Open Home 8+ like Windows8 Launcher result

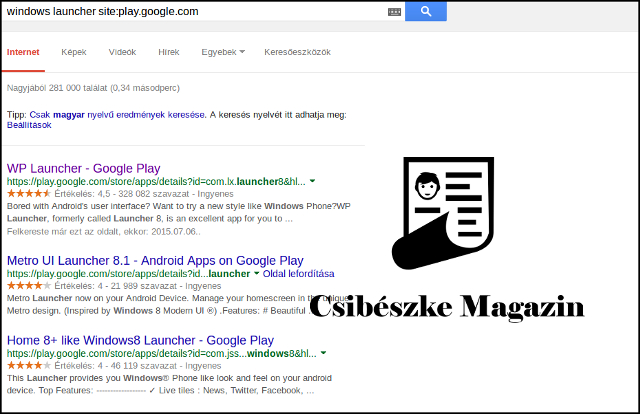[140, 340]
